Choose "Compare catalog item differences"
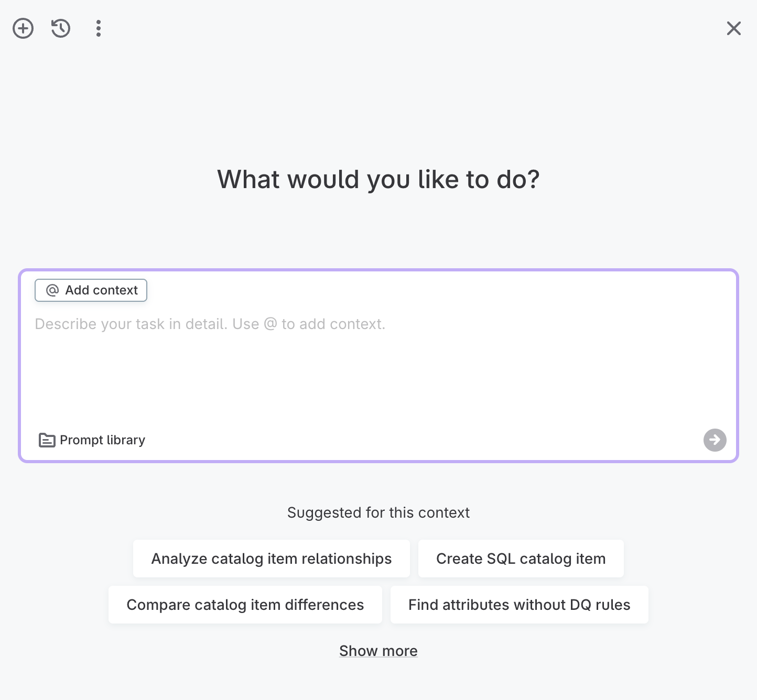Screen dimensions: 757x700 pyautogui.click(x=245, y=605)
